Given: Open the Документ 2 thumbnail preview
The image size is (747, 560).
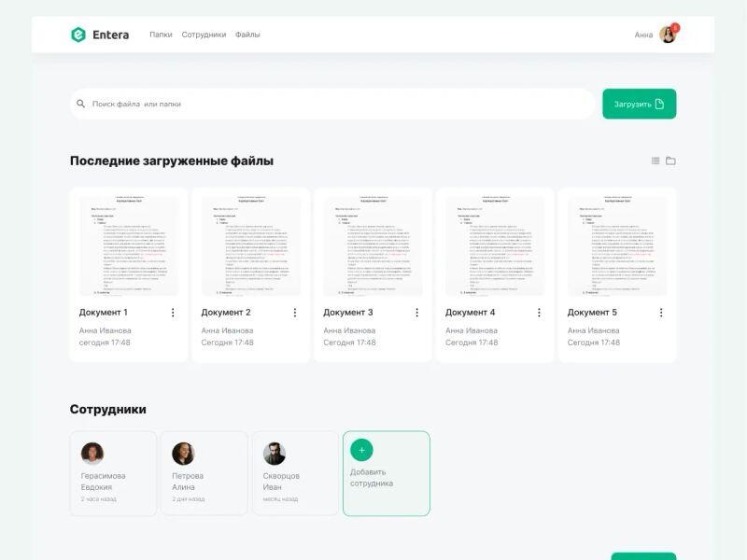Looking at the screenshot, I should 250,246.
